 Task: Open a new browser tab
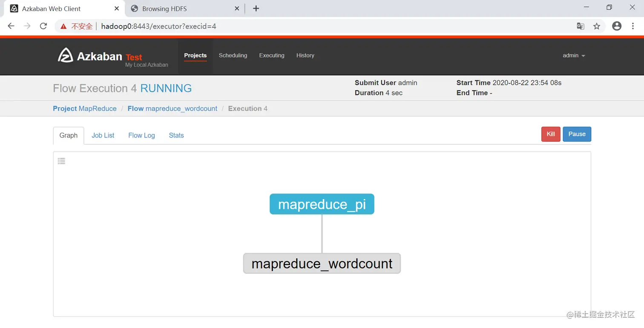[256, 9]
